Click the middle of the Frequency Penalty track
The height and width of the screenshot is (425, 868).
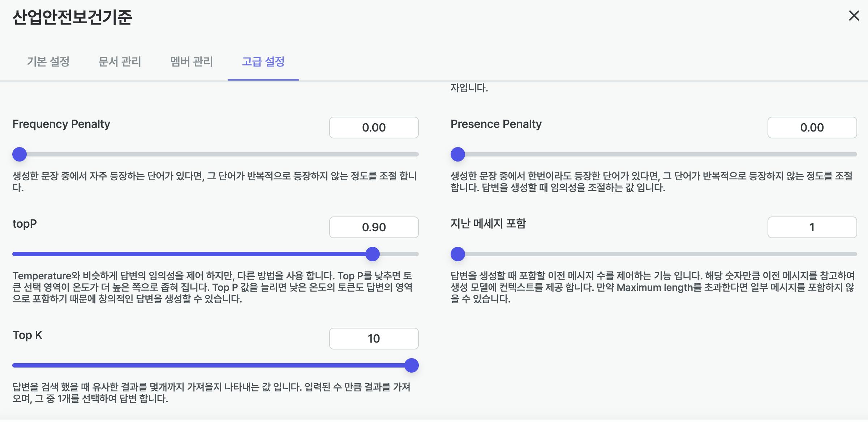tap(215, 154)
